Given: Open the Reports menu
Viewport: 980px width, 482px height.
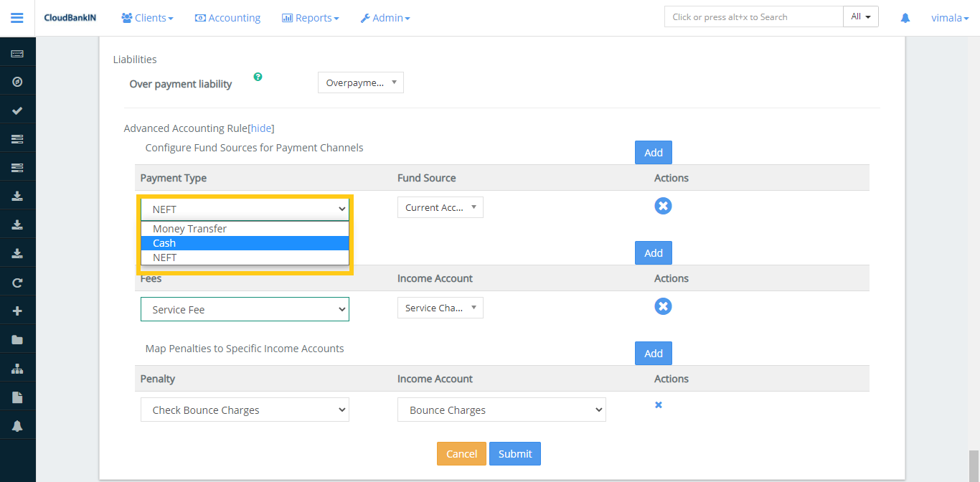Looking at the screenshot, I should (x=310, y=17).
